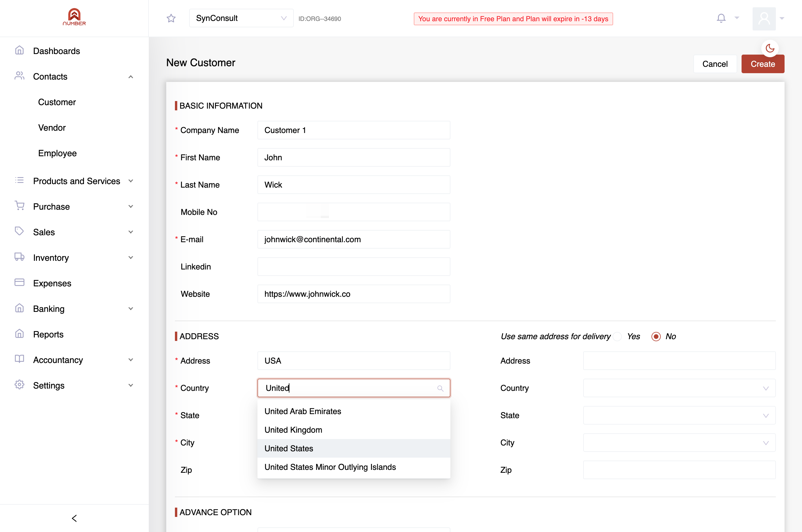Expand notification dropdown arrow beside bell
This screenshot has width=802, height=532.
[x=737, y=18]
